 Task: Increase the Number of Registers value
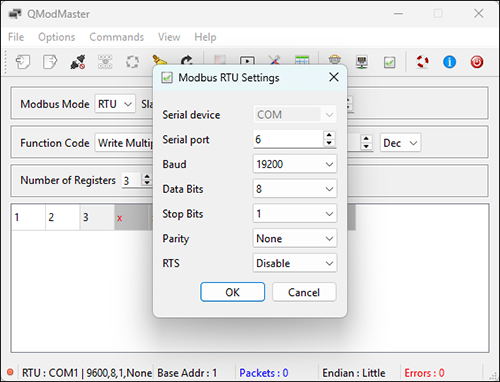tap(147, 176)
